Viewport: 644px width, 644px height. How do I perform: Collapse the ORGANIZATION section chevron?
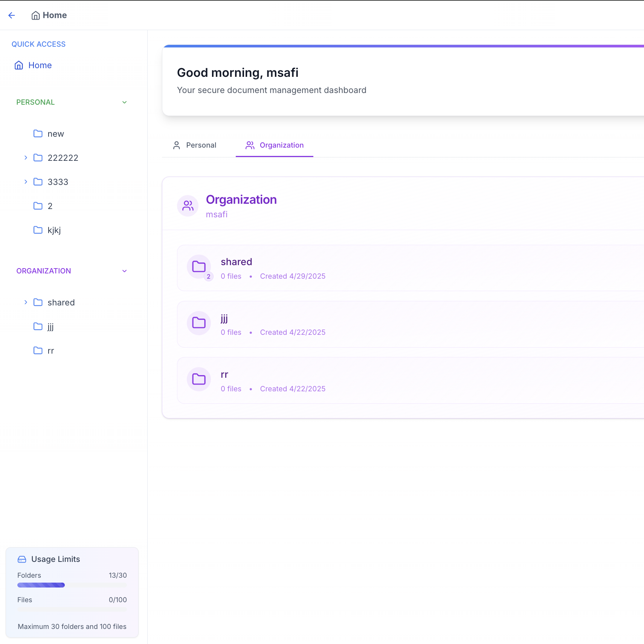pos(125,271)
